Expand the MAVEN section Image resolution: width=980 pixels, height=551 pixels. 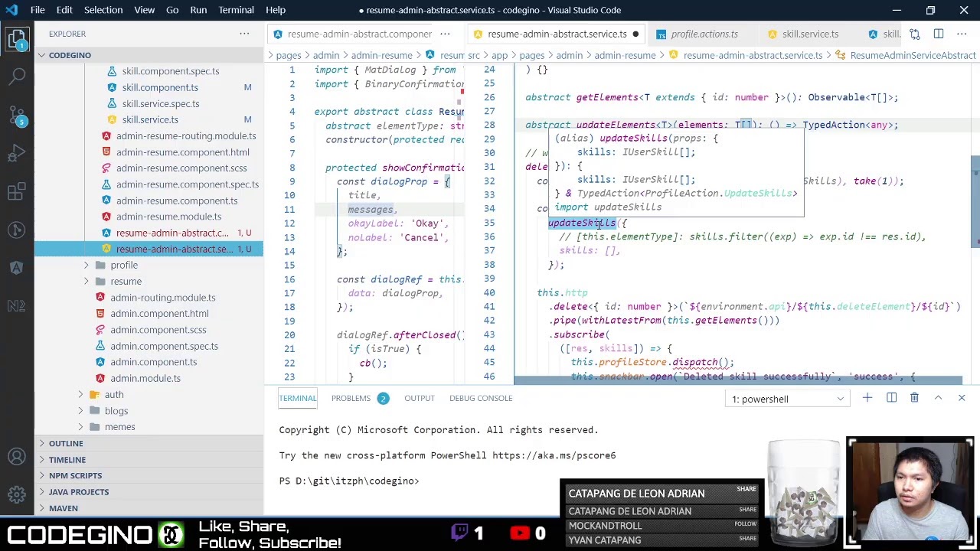[x=149, y=507]
